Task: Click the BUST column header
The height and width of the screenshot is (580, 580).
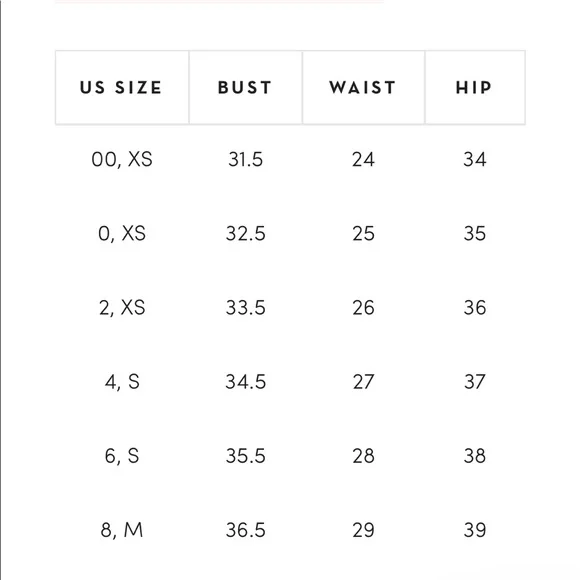Action: (245, 88)
